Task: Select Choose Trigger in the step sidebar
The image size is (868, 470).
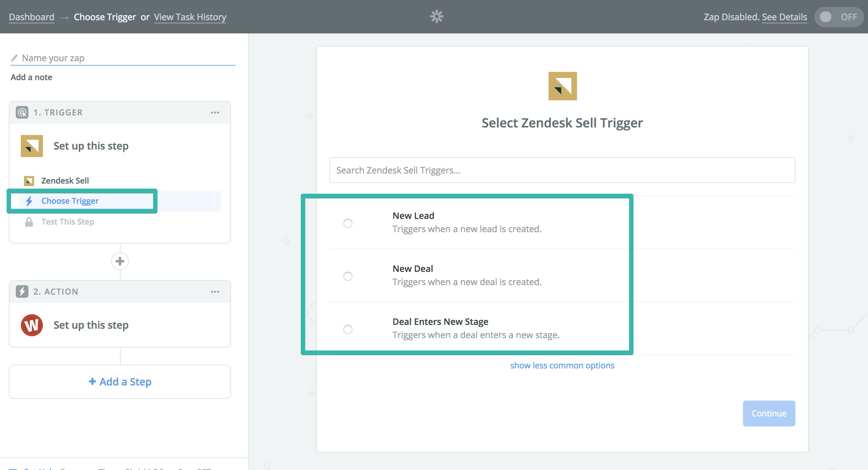Action: 70,201
